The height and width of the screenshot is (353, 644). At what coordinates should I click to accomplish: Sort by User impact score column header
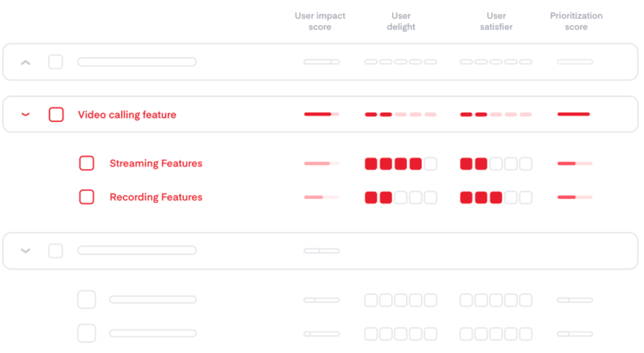[x=320, y=21]
